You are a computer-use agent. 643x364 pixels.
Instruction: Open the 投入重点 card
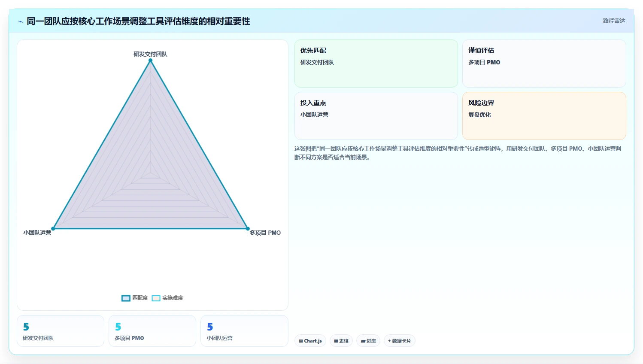(376, 116)
